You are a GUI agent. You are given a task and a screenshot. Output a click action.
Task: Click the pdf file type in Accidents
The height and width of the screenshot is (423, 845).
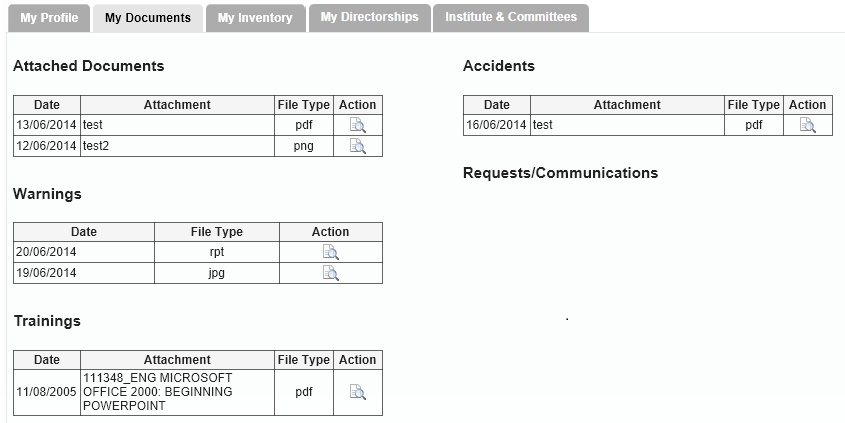(754, 125)
